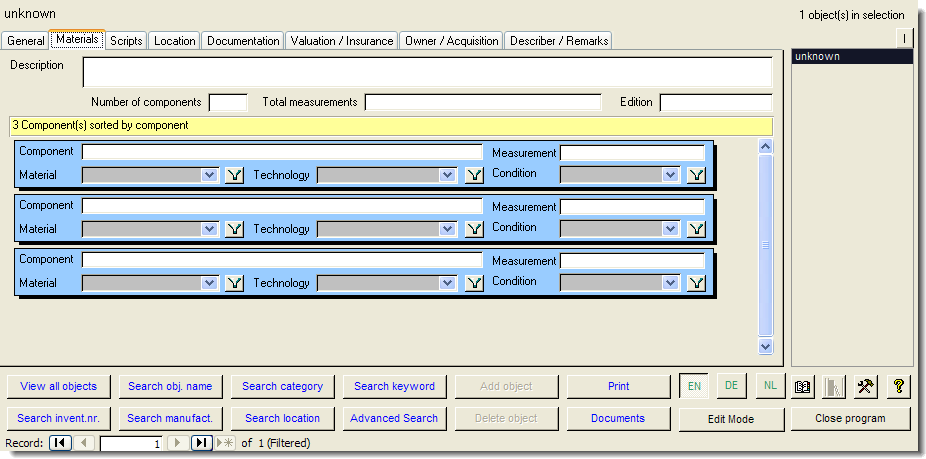Open the book (manual) icon
The image size is (926, 459).
point(802,387)
